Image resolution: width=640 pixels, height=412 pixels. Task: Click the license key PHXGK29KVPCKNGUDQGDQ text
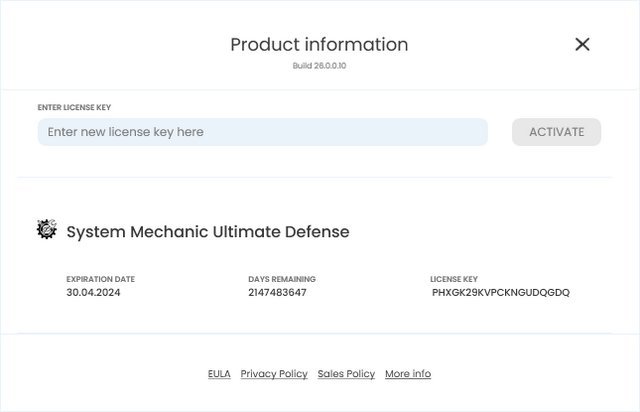coord(501,293)
